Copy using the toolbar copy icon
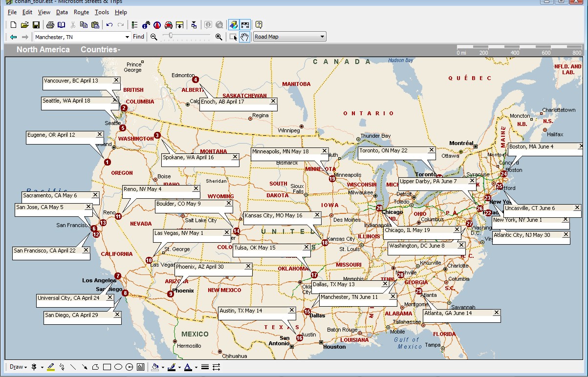Screen dimensions: 588x377 [84, 24]
